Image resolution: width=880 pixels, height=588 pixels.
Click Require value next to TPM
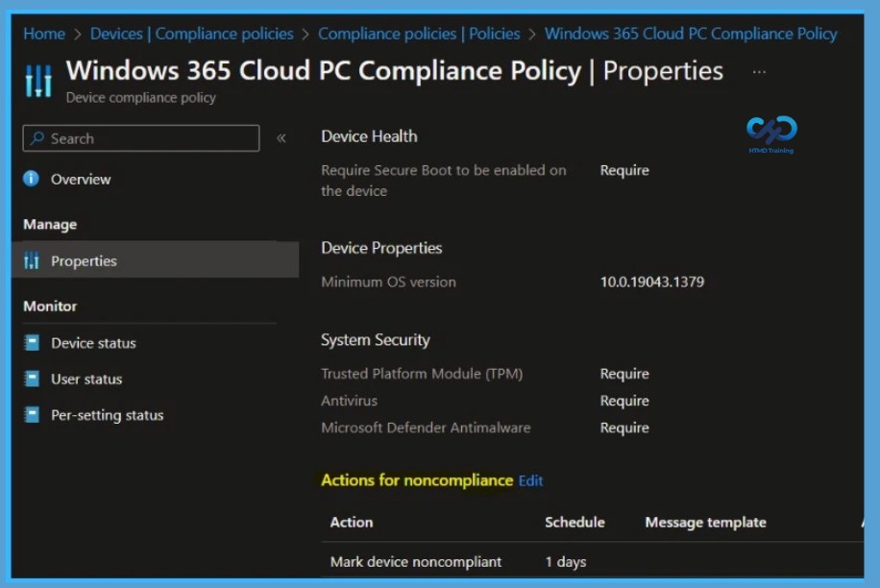624,375
